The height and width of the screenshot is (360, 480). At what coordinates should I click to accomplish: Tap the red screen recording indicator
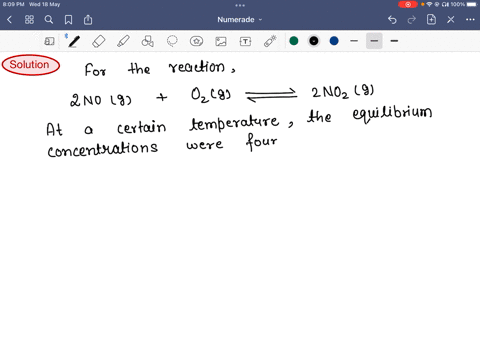tap(408, 4)
